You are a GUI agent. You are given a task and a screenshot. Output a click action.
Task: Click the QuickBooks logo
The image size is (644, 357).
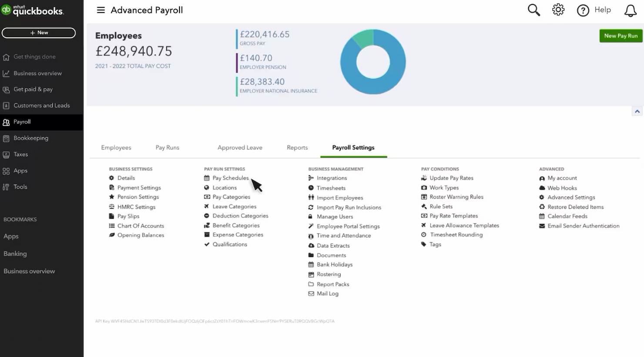33,10
